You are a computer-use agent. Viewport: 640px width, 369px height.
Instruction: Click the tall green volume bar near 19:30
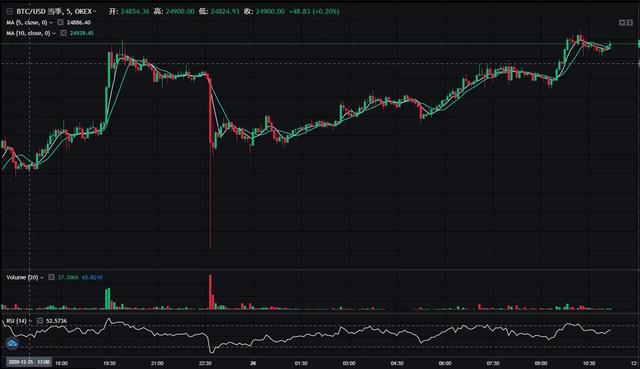point(108,299)
